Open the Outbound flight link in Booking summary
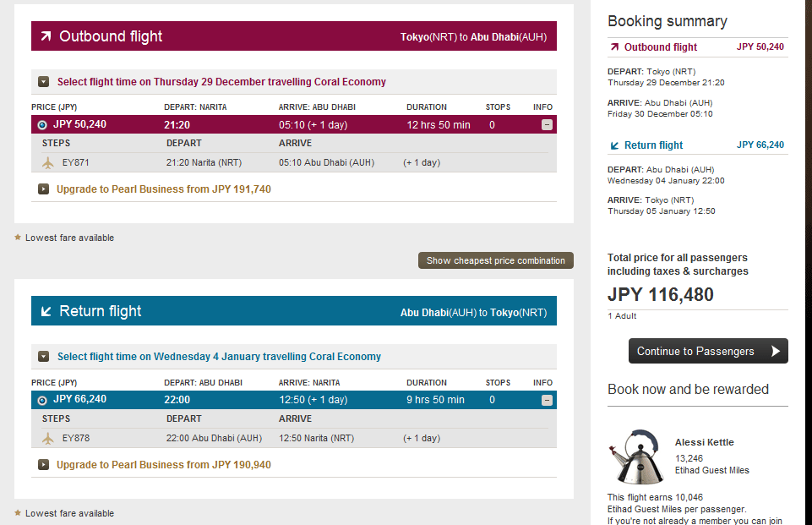 pyautogui.click(x=660, y=47)
